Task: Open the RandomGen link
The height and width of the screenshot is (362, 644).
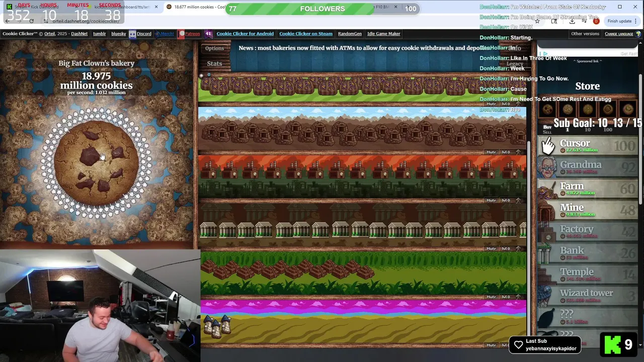Action: pos(350,34)
